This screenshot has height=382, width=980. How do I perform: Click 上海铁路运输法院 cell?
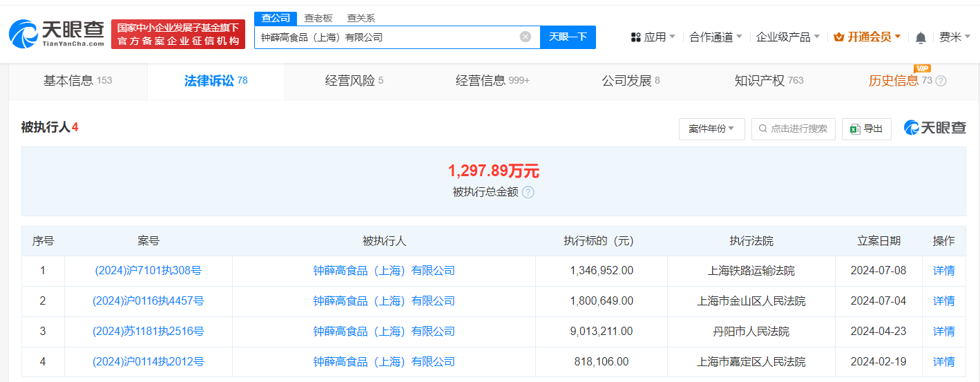click(x=751, y=271)
